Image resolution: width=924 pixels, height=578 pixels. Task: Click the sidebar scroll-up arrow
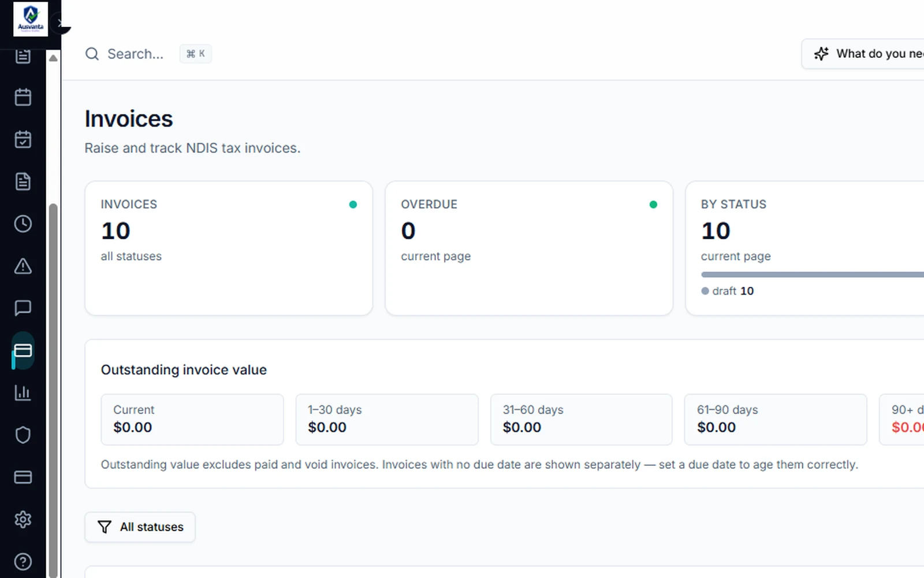pos(53,58)
